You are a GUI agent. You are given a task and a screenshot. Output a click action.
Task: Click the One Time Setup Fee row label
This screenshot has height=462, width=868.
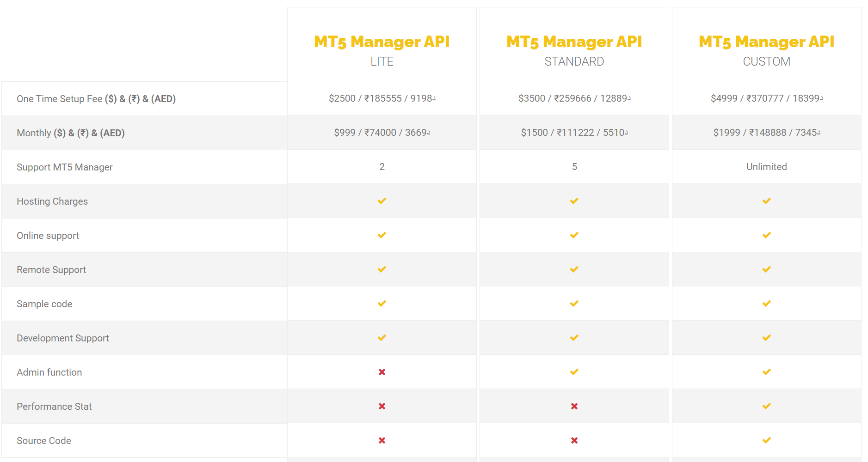pyautogui.click(x=96, y=99)
